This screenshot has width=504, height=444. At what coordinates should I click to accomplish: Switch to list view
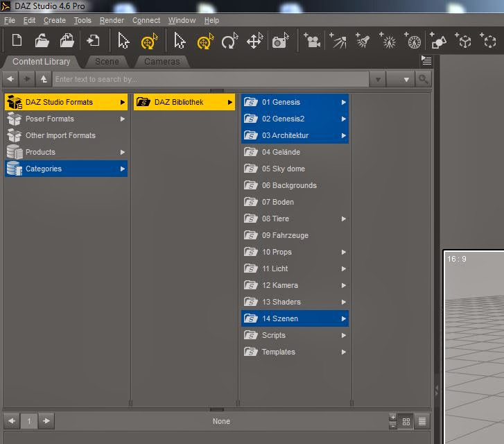(422, 422)
